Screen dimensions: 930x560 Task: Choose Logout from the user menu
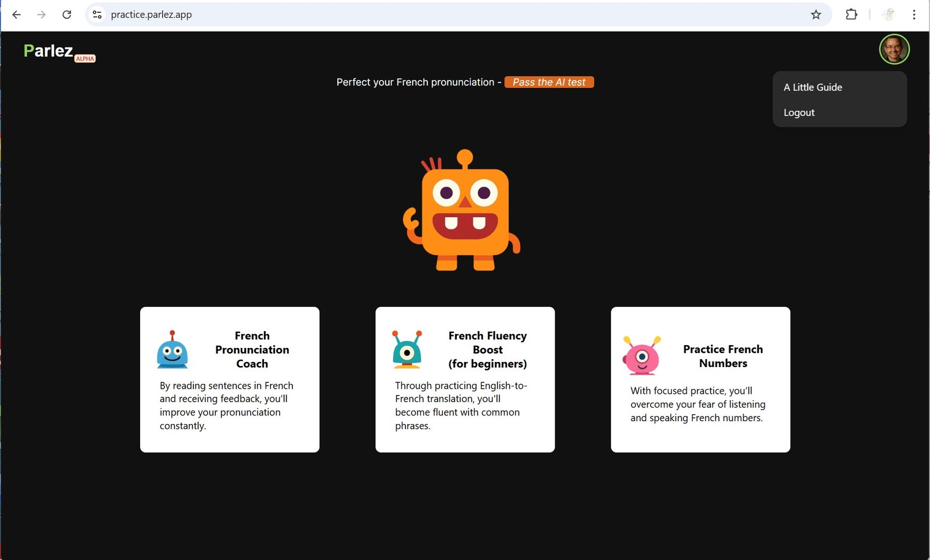tap(799, 113)
